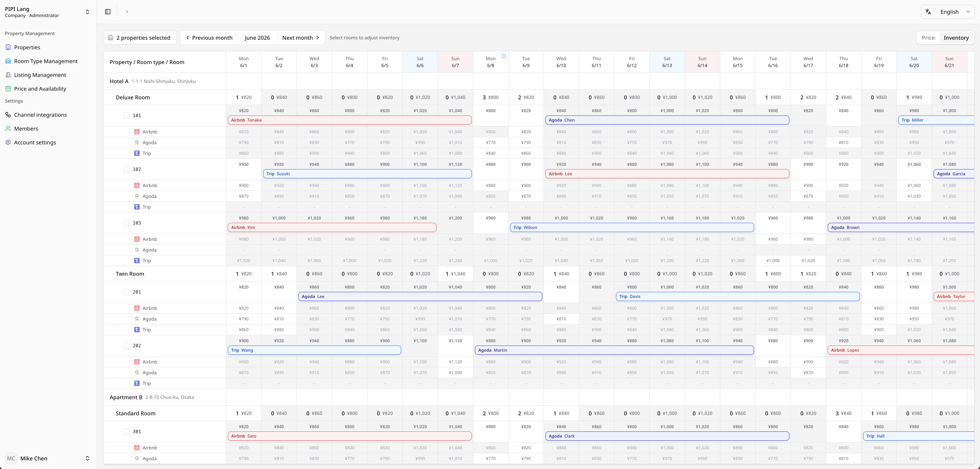980x469 pixels.
Task: Expand the Mike Chen user menu
Action: pos(48,458)
